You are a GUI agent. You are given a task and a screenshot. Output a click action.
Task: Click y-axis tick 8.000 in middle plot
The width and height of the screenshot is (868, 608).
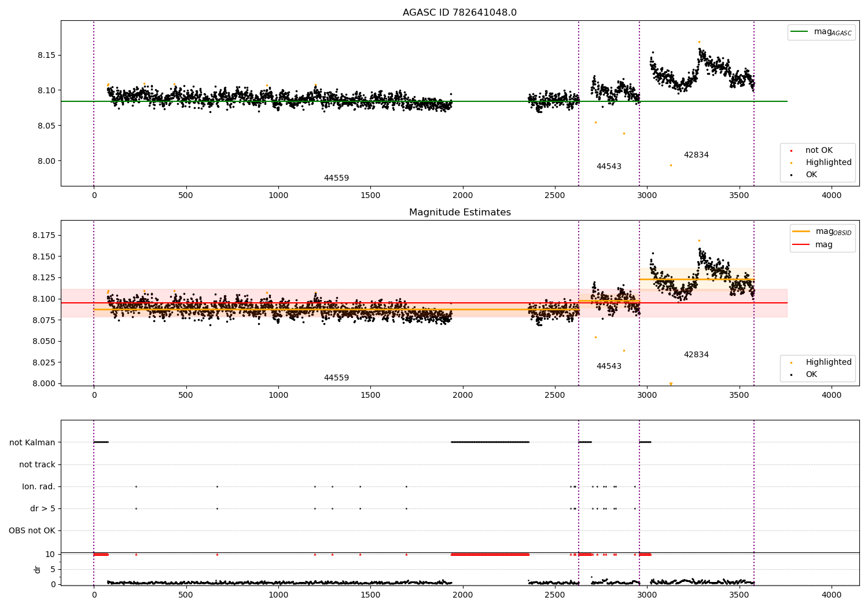pyautogui.click(x=44, y=384)
